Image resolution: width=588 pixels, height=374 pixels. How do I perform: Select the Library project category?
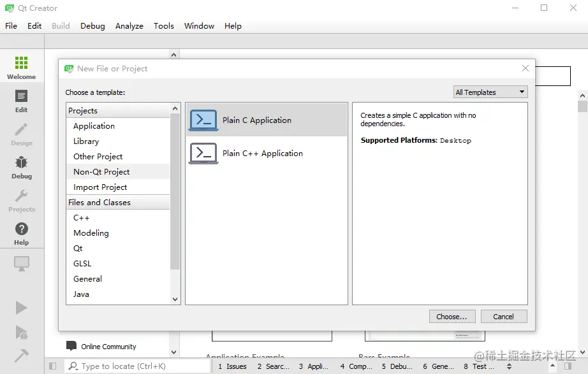pyautogui.click(x=118, y=141)
